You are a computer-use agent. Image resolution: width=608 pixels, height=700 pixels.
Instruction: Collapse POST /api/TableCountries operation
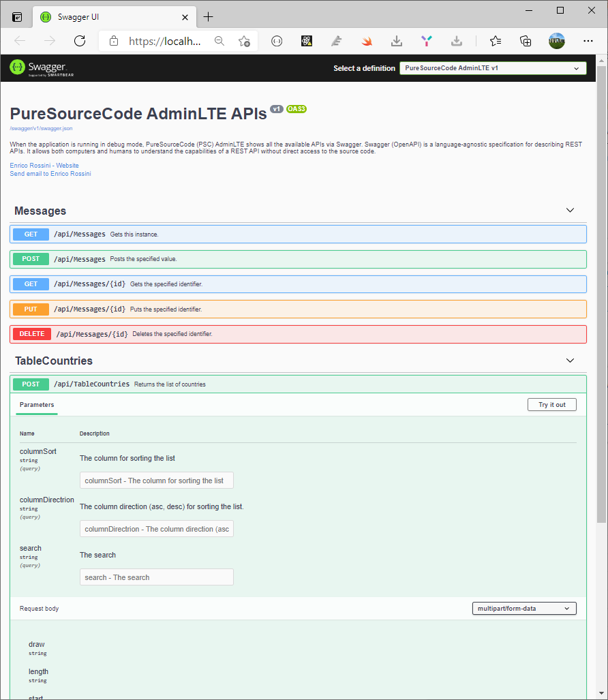[x=298, y=384]
